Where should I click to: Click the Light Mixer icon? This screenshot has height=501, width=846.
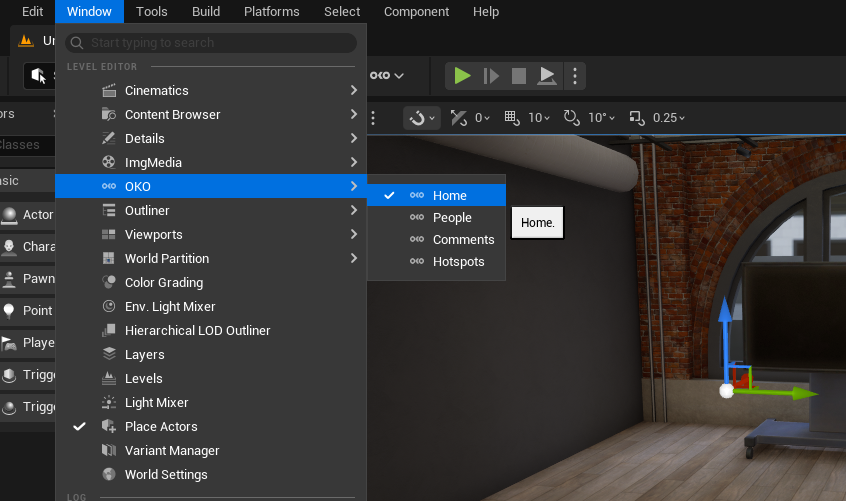(109, 402)
